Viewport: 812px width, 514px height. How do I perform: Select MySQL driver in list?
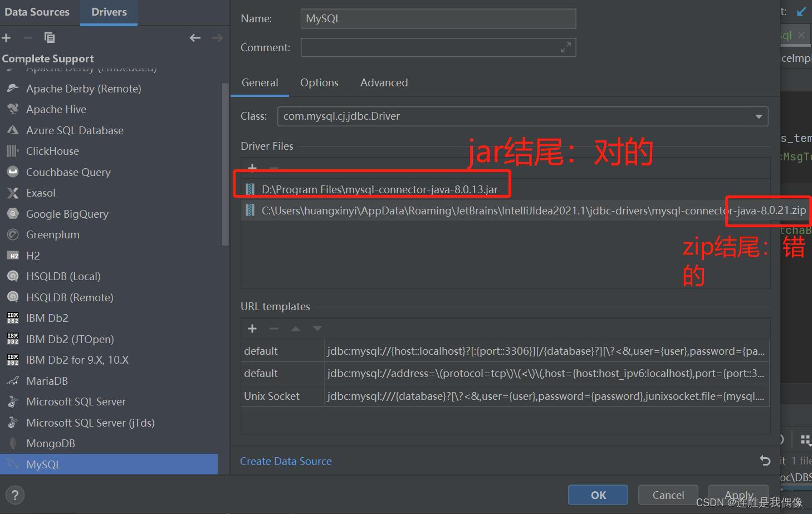pos(109,464)
